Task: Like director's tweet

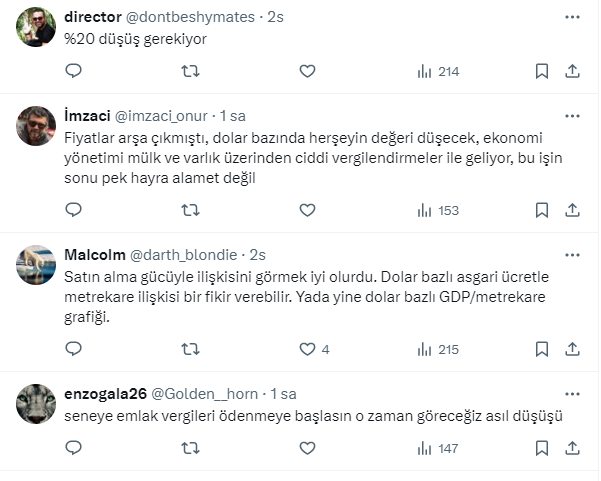Action: coord(307,71)
